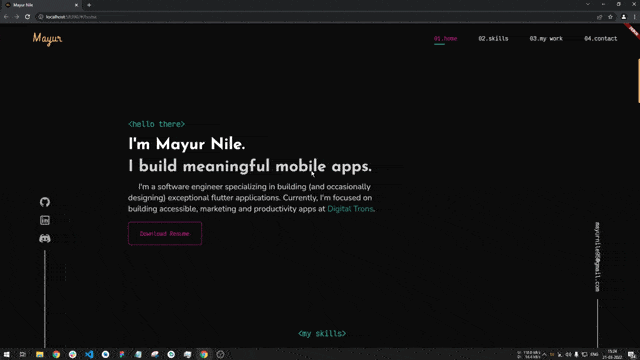
Task: Click the <my skills> section heading
Action: [x=322, y=333]
